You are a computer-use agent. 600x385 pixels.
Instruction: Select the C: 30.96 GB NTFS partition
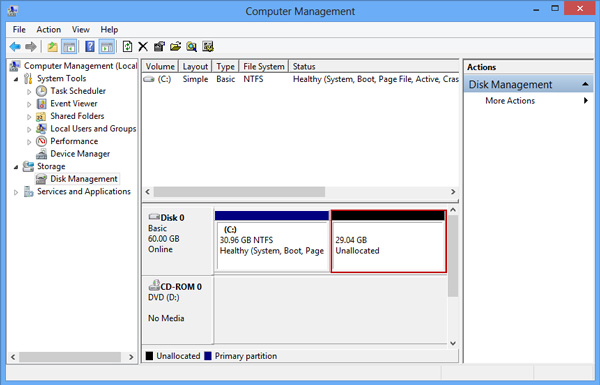point(272,241)
